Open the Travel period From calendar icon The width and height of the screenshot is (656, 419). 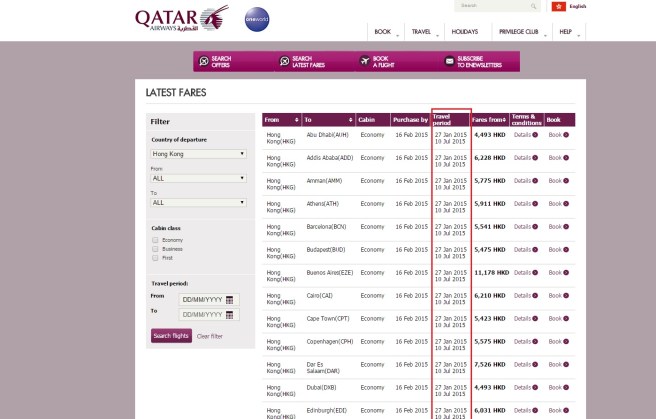tap(229, 300)
